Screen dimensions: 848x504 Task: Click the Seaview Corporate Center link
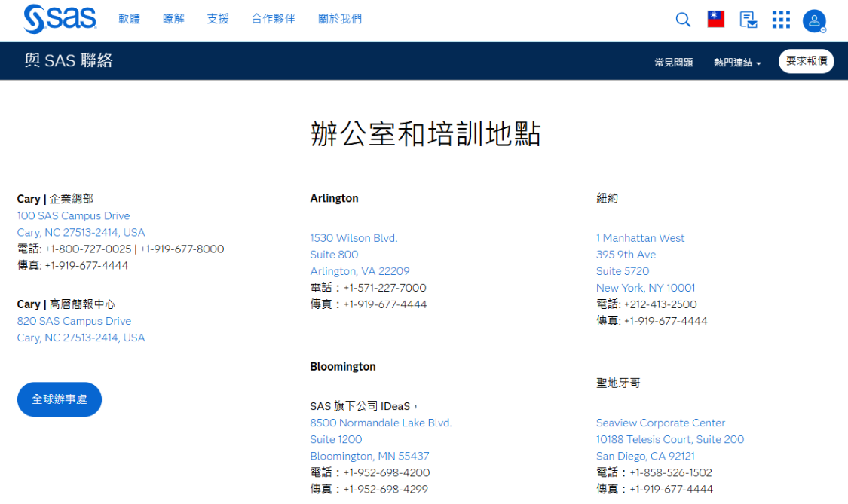[660, 423]
